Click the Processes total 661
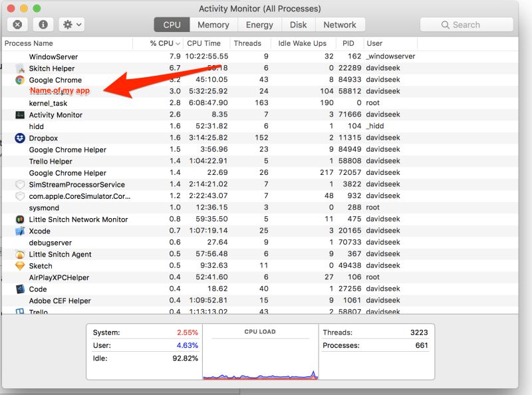532x395 pixels. tap(422, 345)
